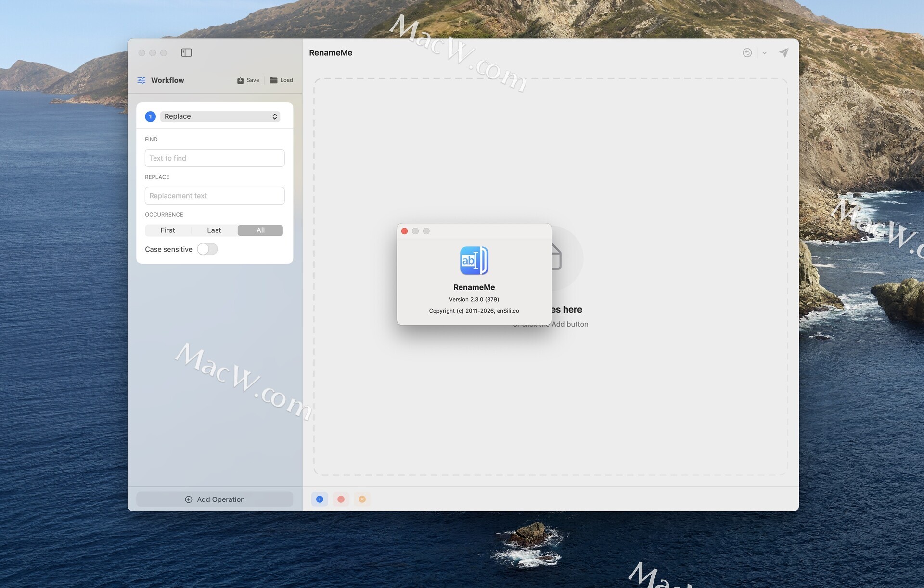The height and width of the screenshot is (588, 924).
Task: Enable the Case sensitive switch
Action: [207, 249]
